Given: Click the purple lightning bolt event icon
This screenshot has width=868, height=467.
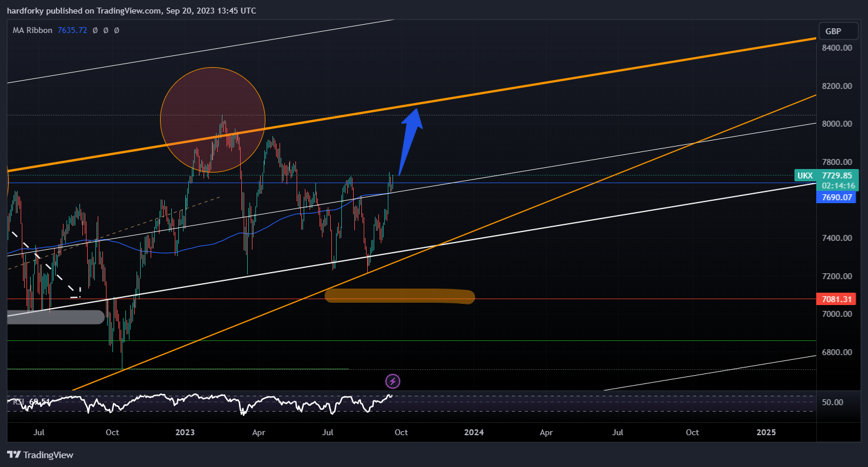Looking at the screenshot, I should pos(393,381).
